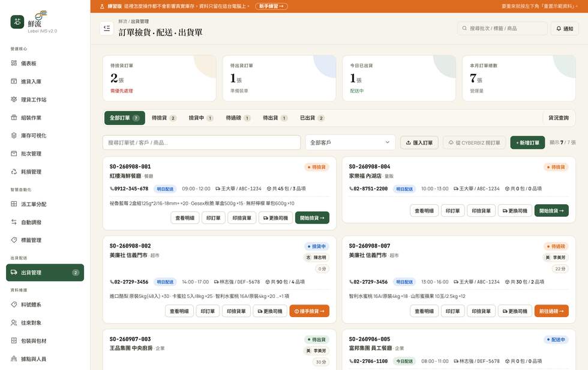The height and width of the screenshot is (370, 588).
Task: Open 料號體系 in the sidebar
Action: (x=45, y=305)
